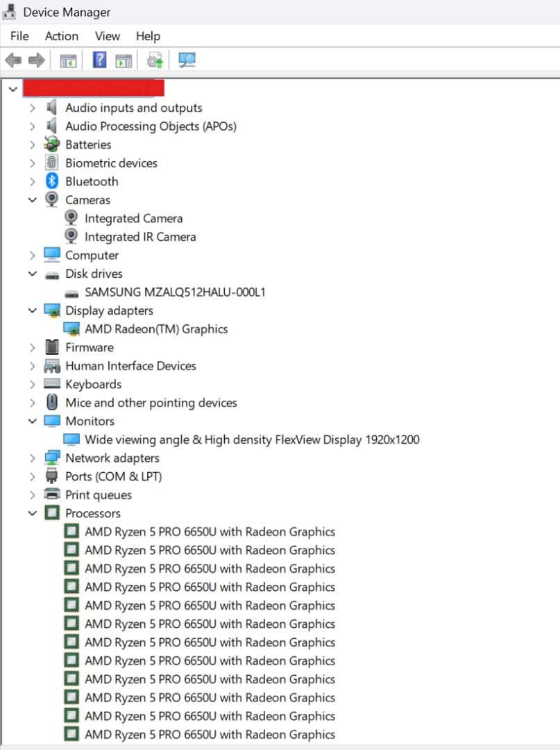
Task: Click the Forward arrow toolbar icon
Action: [x=36, y=60]
